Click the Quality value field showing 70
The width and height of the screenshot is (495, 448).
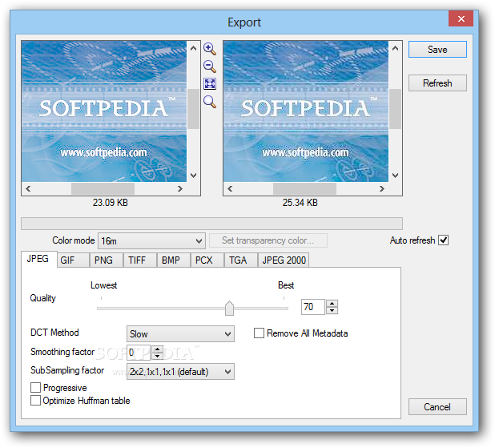pos(313,307)
